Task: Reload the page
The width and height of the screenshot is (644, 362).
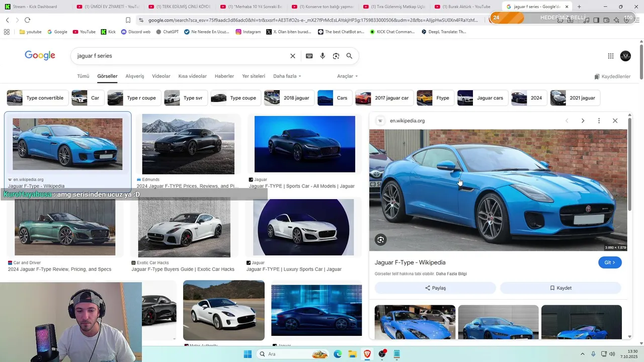Action: 27,20
